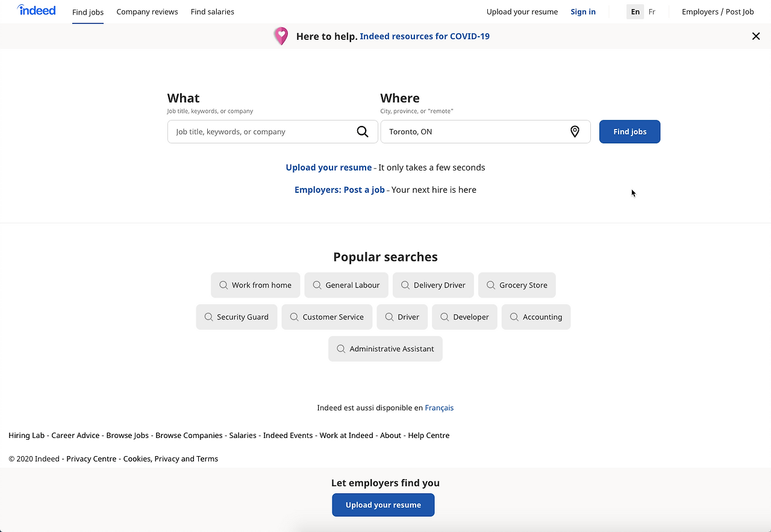Click Upload your resume link under search
The width and height of the screenshot is (771, 532).
pos(329,167)
